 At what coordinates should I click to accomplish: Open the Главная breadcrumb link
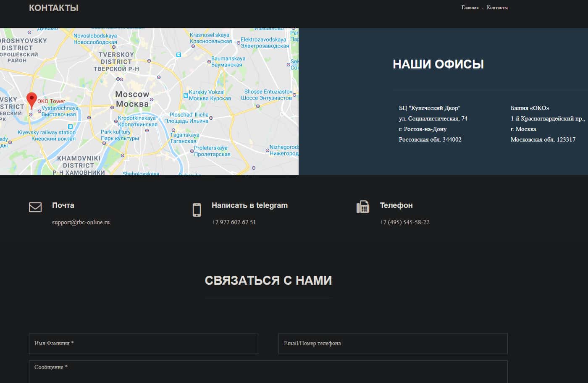[470, 8]
